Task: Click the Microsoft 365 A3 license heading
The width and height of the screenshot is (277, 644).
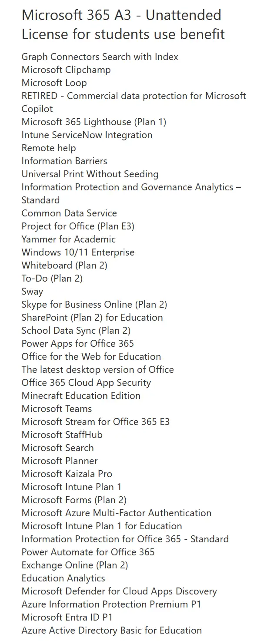Action: coord(123,24)
